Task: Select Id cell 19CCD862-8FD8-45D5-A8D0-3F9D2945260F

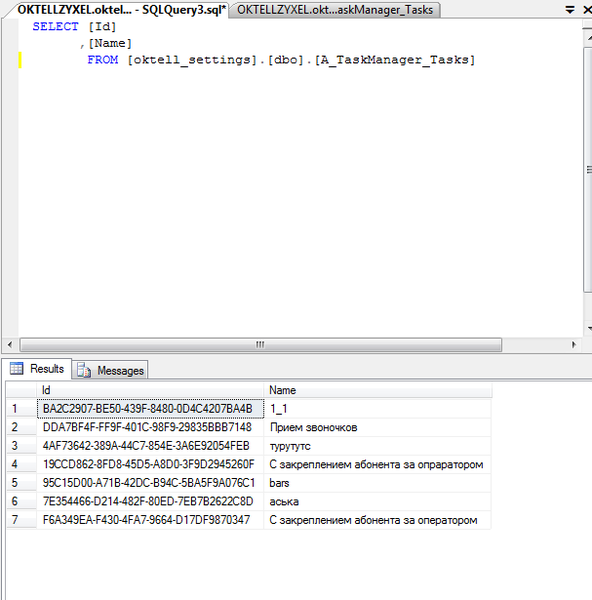Action: tap(150, 464)
